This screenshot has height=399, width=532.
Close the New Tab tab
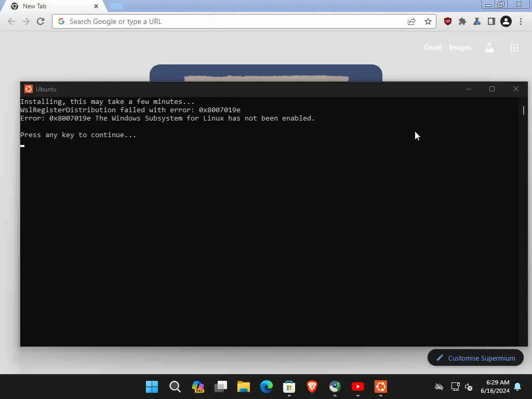point(96,6)
